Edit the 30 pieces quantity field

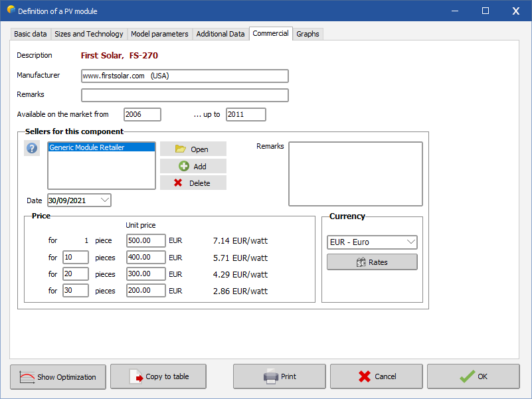76,290
